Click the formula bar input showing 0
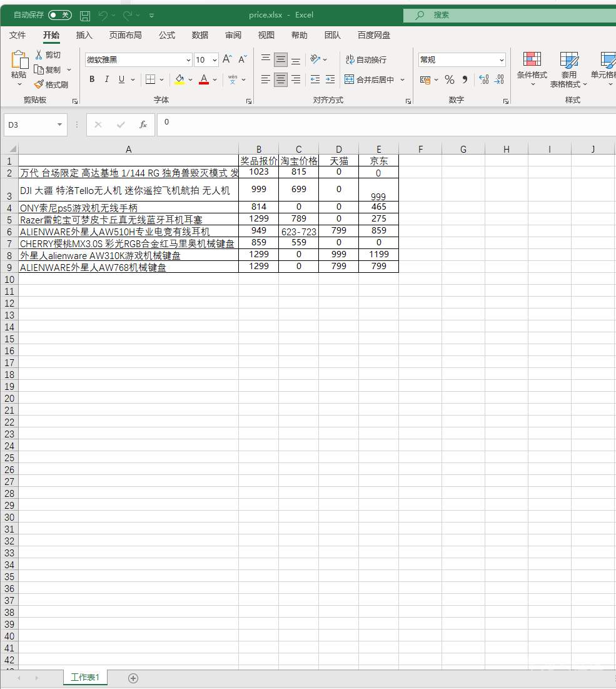This screenshot has height=689, width=616. click(x=386, y=125)
